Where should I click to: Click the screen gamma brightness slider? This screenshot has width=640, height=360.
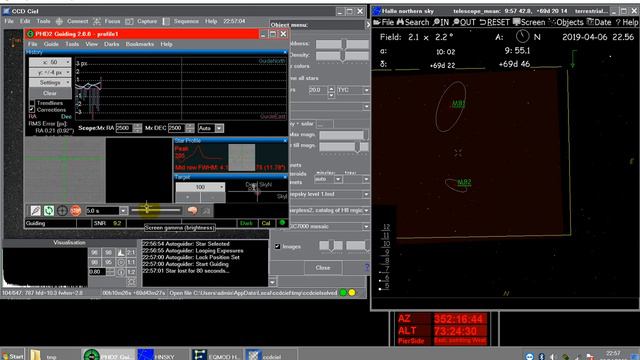[156, 210]
